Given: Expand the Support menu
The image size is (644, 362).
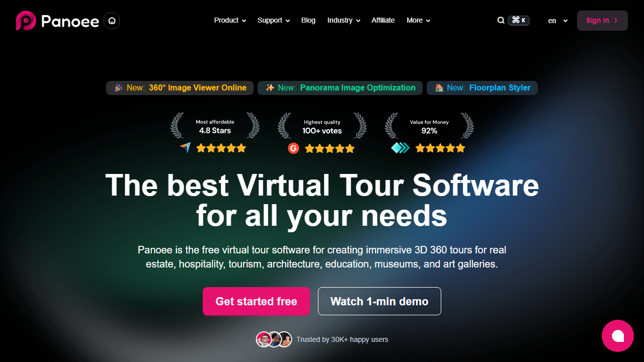Looking at the screenshot, I should [x=274, y=21].
